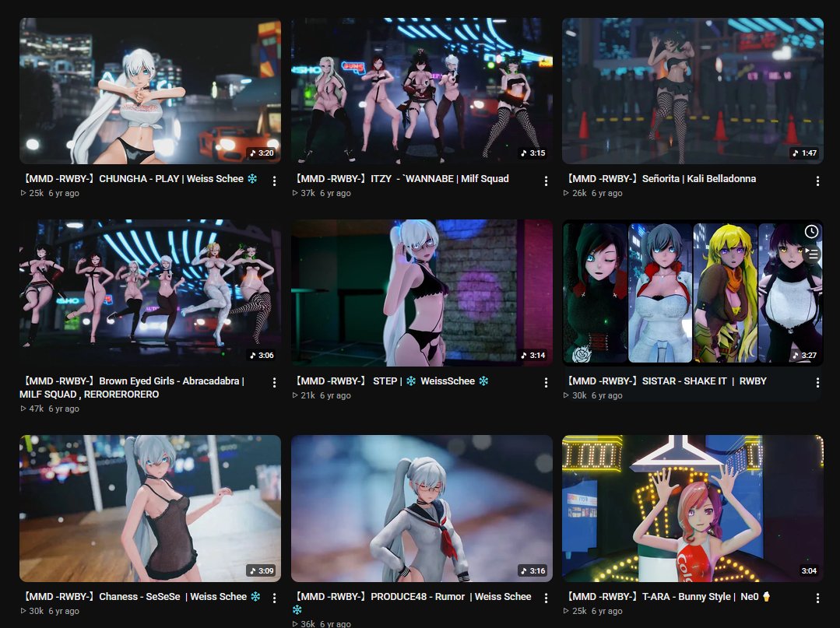Image resolution: width=840 pixels, height=628 pixels.
Task: Open options menu for Señorita Kali Belladonna video
Action: click(817, 181)
